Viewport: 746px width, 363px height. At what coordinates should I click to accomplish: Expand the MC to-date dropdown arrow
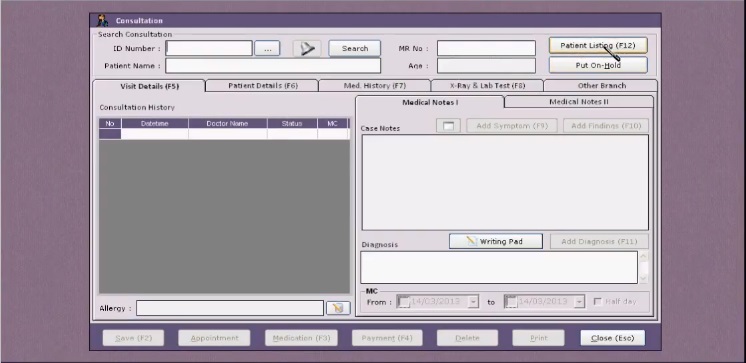[x=579, y=302]
